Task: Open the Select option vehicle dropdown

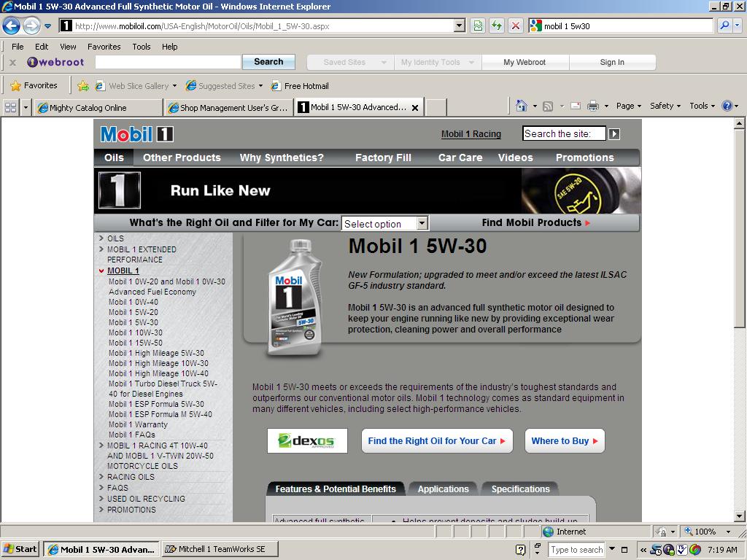Action: [385, 223]
